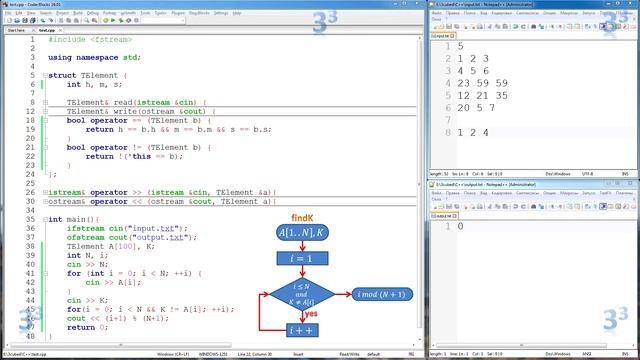This screenshot has width=640, height=360.
Task: Click Build and run icon in Code::Blocks
Action: (x=121, y=20)
